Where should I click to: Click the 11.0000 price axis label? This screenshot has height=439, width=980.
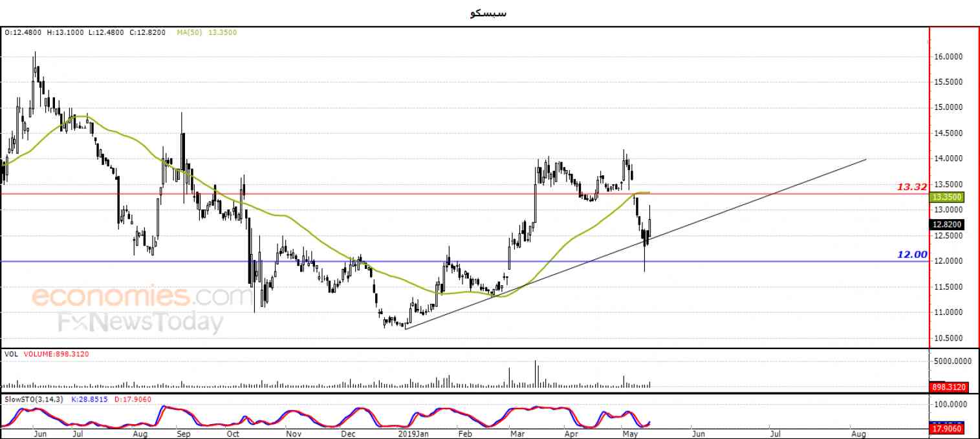pos(950,312)
